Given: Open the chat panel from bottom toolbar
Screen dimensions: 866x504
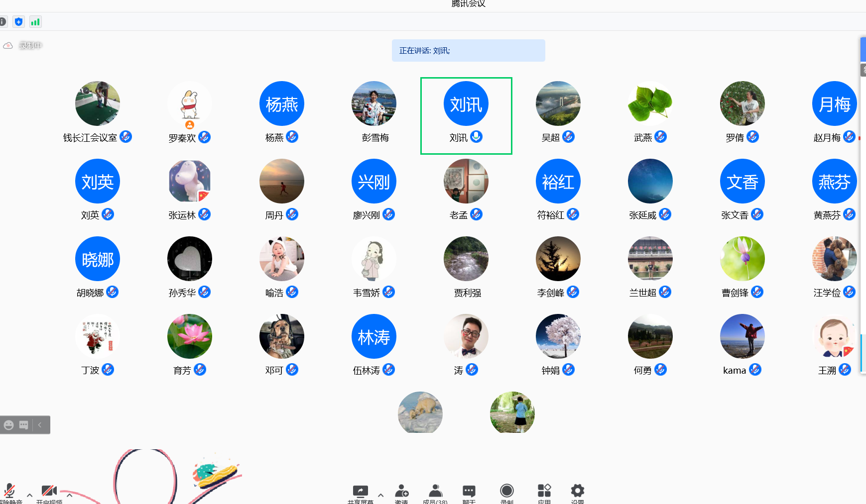Looking at the screenshot, I should [469, 492].
